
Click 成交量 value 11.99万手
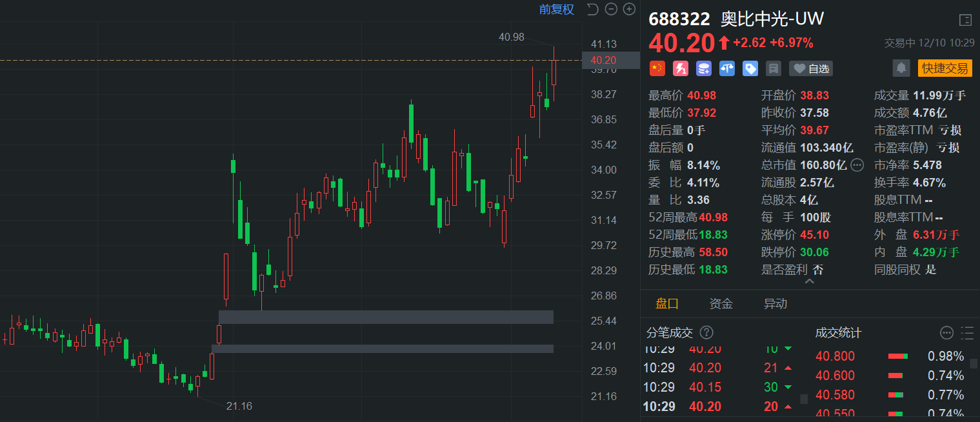click(939, 95)
